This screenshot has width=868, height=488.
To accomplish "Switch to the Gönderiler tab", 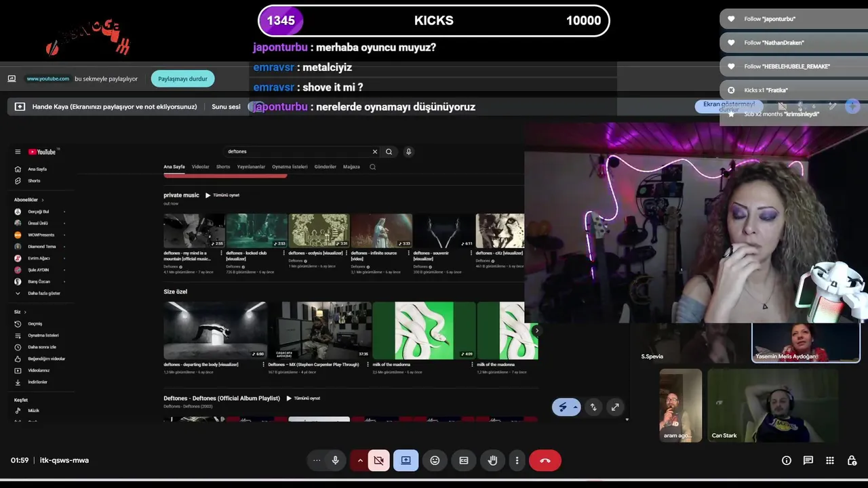I will point(325,167).
